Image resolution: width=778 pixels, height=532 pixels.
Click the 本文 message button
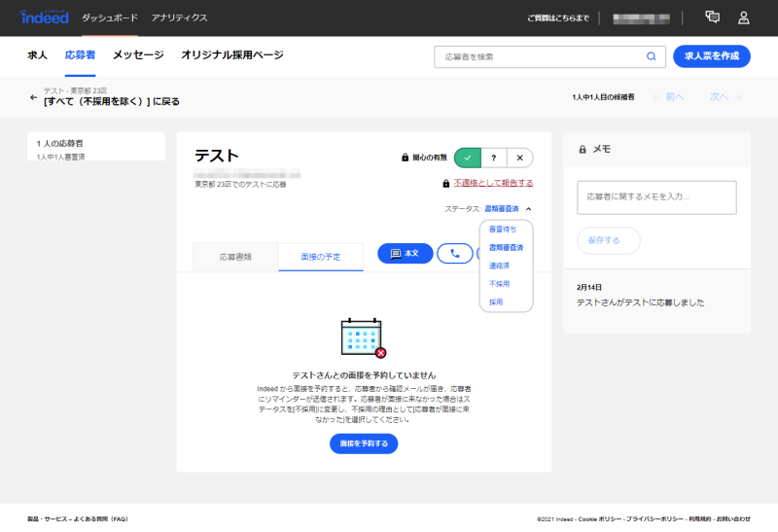[x=405, y=253]
